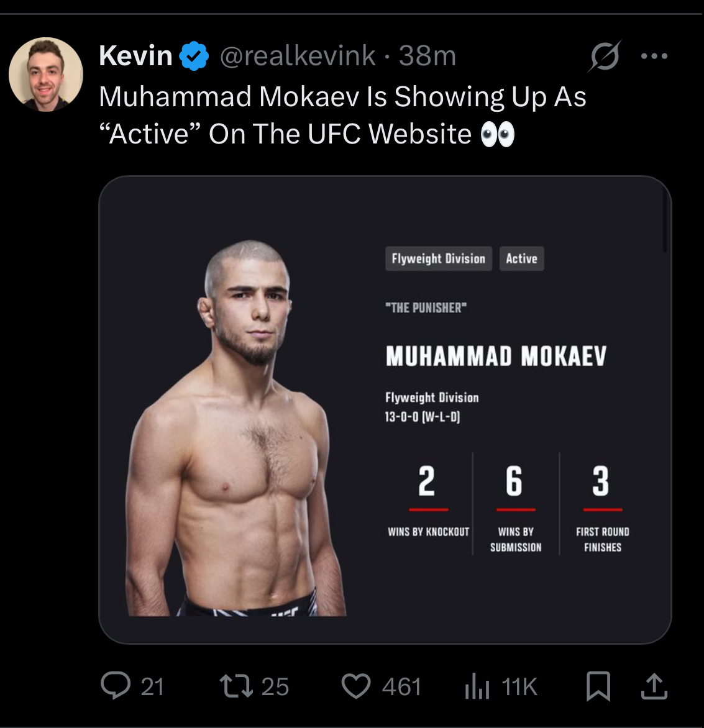Open the 38m timestamp link
The width and height of the screenshot is (704, 728).
click(x=427, y=57)
